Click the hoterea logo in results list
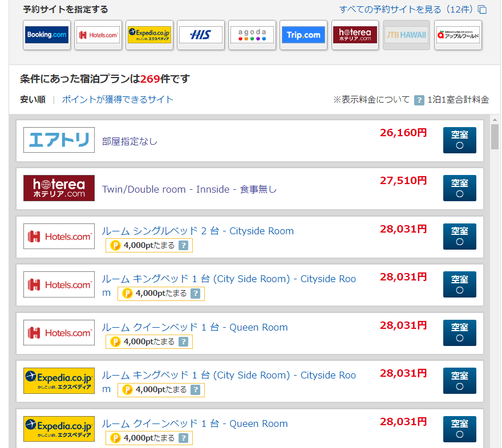502x448 pixels. pyautogui.click(x=59, y=188)
